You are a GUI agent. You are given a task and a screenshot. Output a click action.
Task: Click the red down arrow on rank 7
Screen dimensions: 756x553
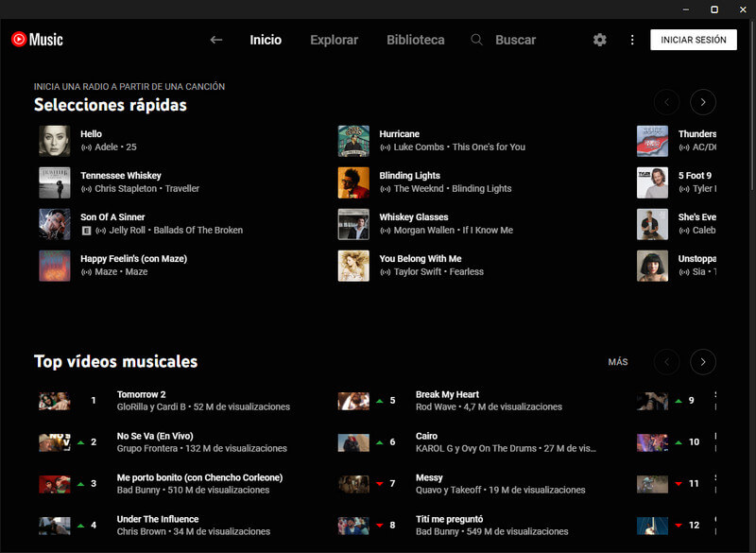coord(380,484)
